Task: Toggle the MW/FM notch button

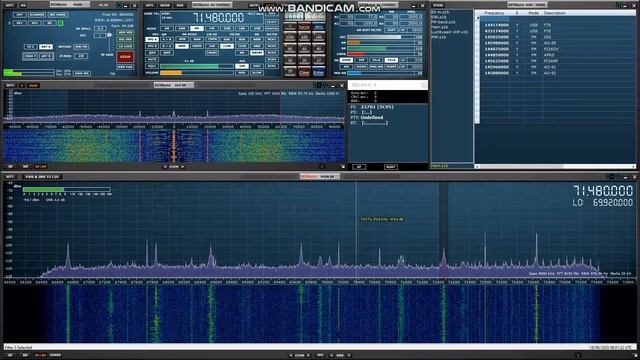Action: (x=81, y=47)
